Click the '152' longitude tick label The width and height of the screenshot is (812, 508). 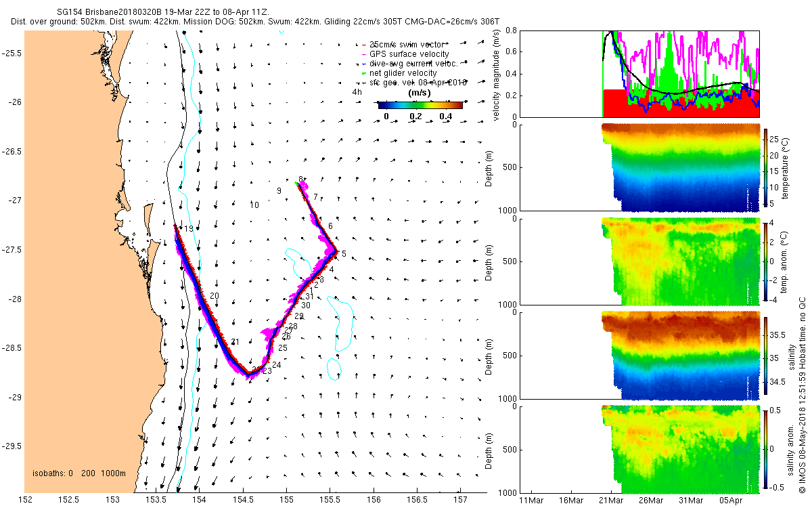(x=26, y=500)
